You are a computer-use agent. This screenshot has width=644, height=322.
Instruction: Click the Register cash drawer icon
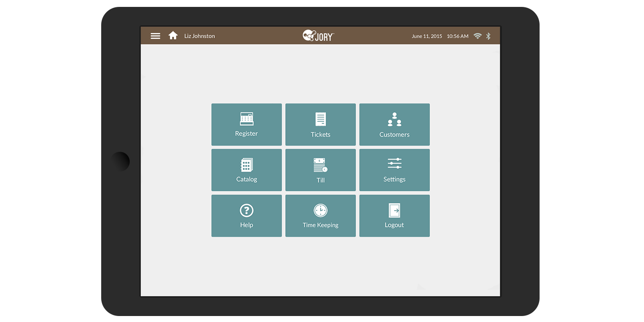247,118
